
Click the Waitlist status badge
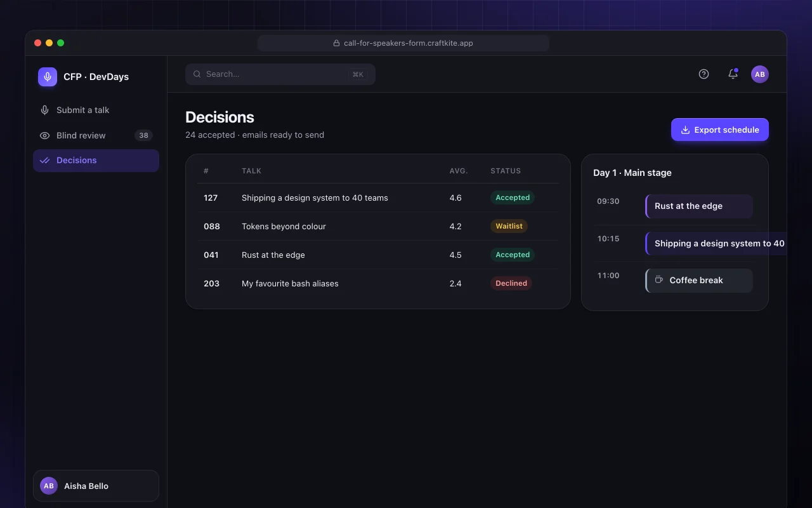[509, 226]
